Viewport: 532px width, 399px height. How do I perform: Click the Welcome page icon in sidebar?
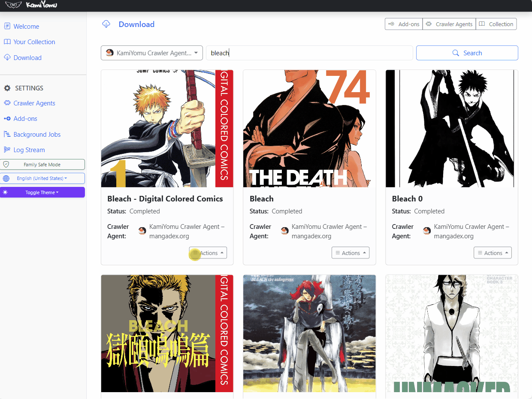coord(7,26)
